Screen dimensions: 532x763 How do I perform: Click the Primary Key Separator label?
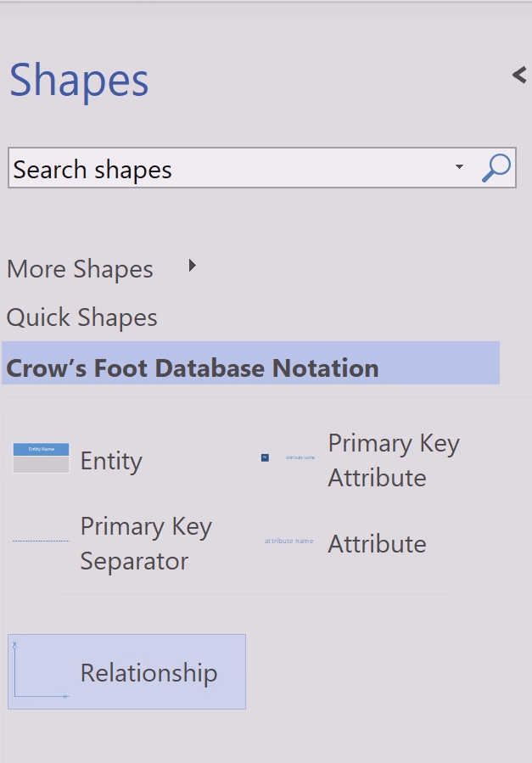tap(146, 543)
